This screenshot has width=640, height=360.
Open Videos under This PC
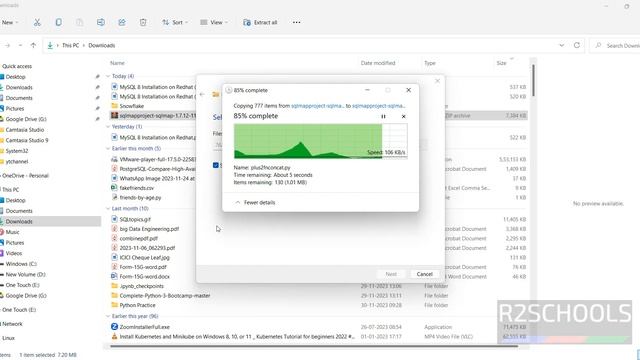click(11, 253)
